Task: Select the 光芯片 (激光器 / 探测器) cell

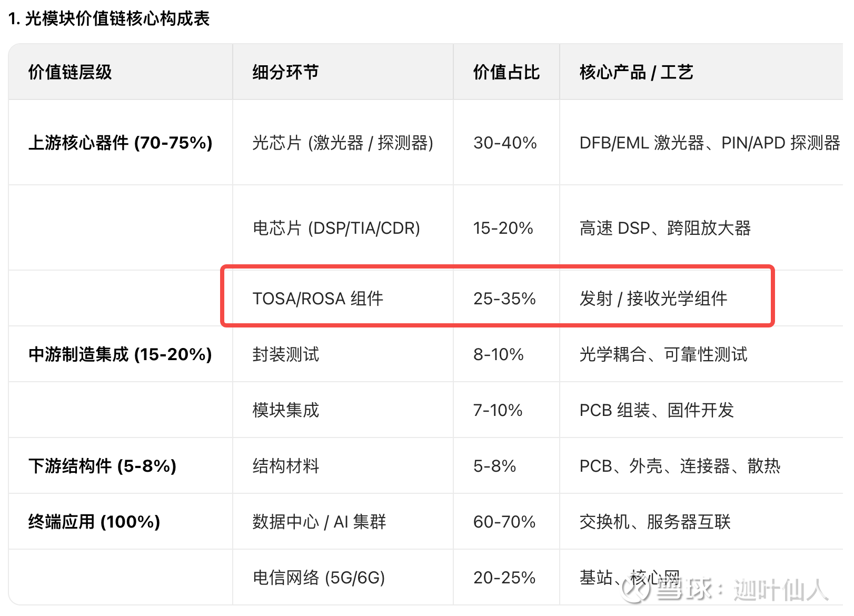Action: coord(343,143)
